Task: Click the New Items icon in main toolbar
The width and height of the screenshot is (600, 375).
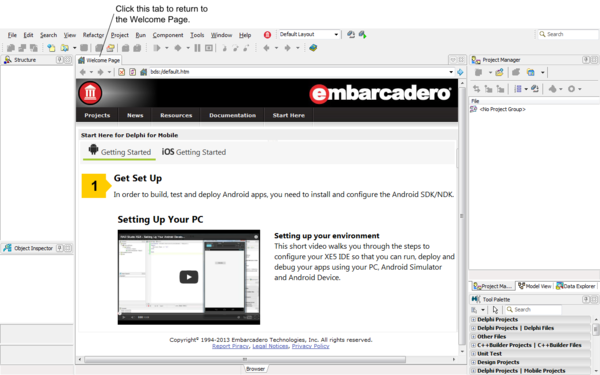Action: coord(51,48)
